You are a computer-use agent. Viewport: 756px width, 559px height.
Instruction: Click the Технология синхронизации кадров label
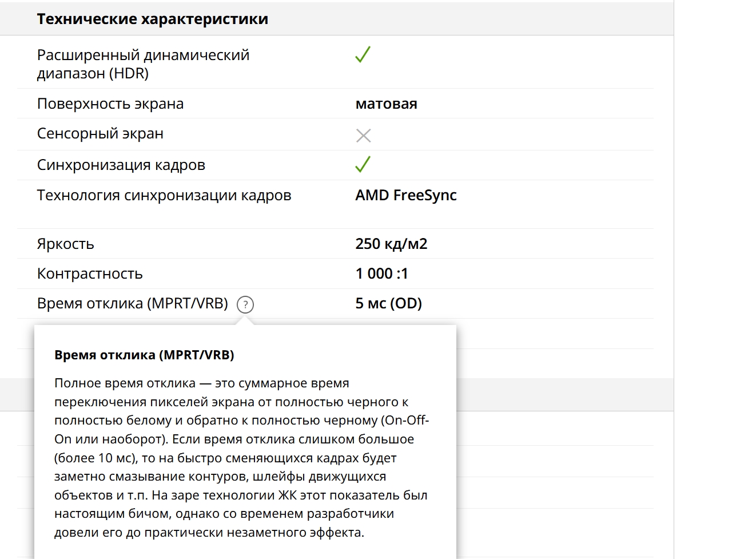(x=164, y=195)
